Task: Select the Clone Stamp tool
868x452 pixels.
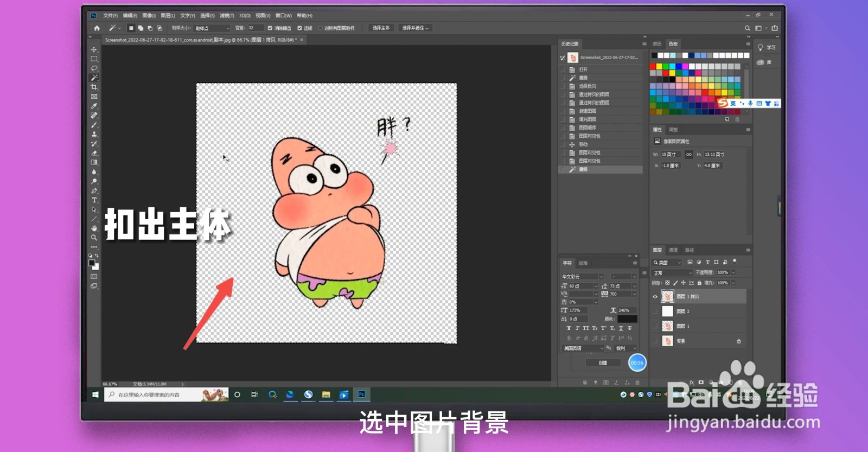Action: point(94,134)
